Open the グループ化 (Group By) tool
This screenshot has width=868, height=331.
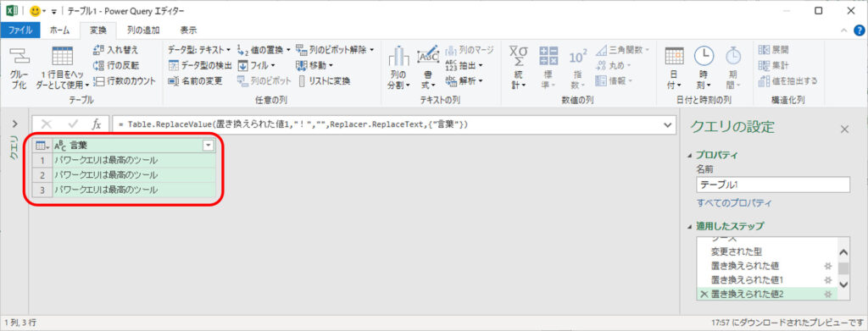tap(19, 68)
